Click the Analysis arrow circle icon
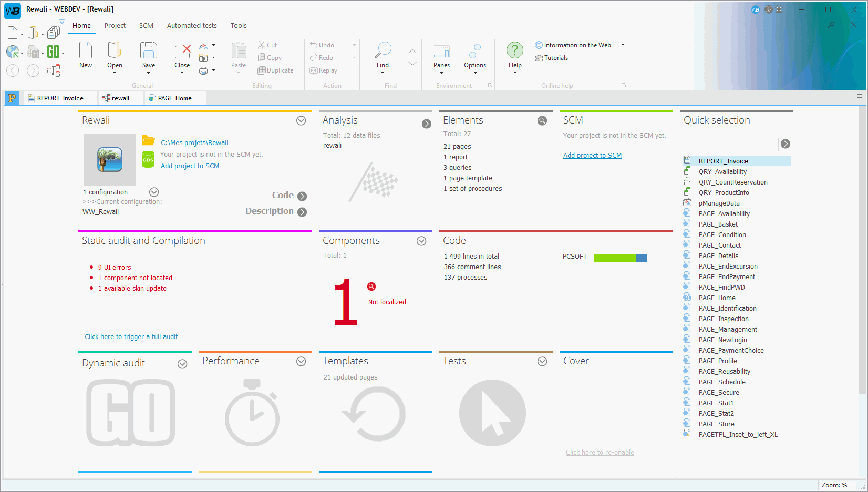The width and height of the screenshot is (868, 492). [427, 124]
